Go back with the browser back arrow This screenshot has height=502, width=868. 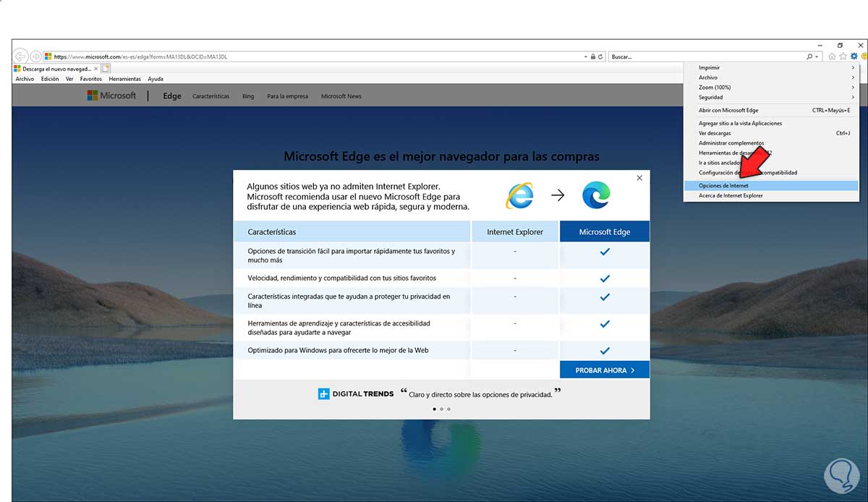point(21,56)
